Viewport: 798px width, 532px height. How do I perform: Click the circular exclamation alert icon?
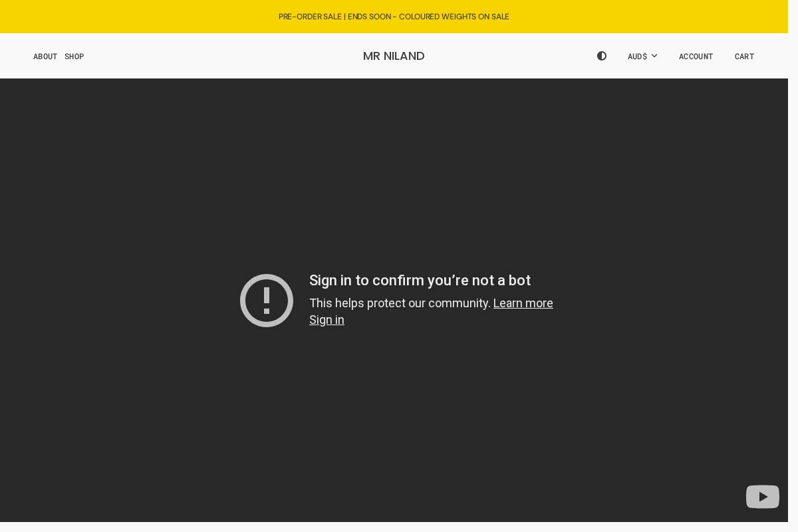(267, 301)
